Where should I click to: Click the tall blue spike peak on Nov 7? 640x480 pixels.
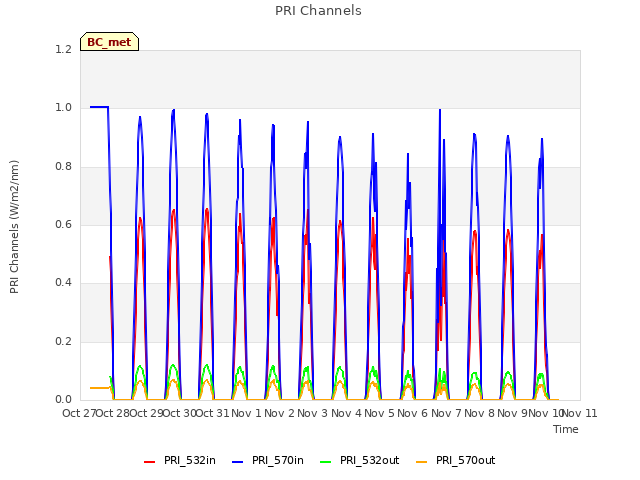click(440, 110)
